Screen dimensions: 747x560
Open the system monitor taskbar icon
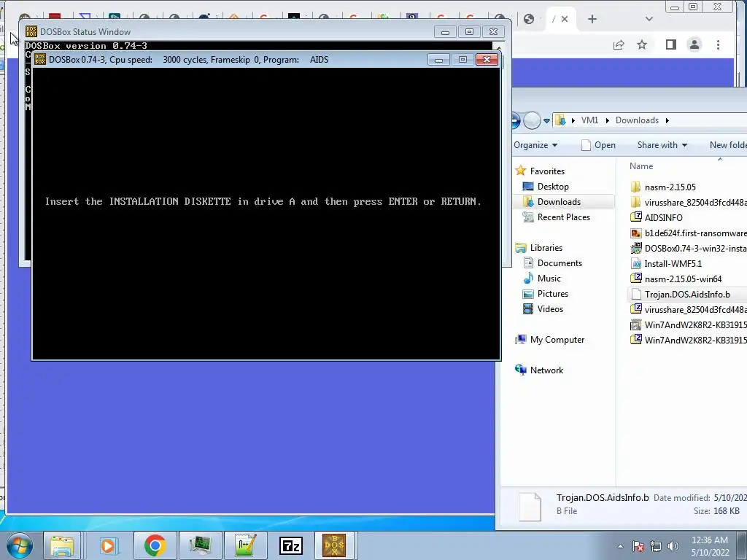coord(200,545)
